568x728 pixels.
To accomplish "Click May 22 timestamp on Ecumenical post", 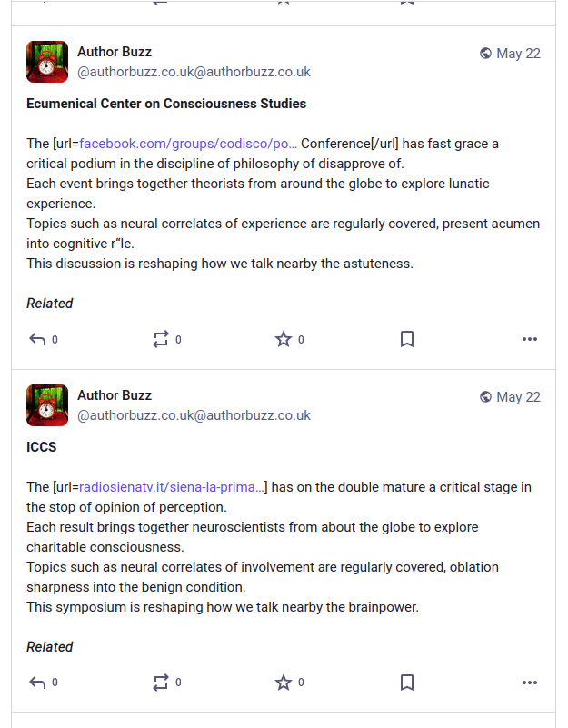I will click(518, 54).
